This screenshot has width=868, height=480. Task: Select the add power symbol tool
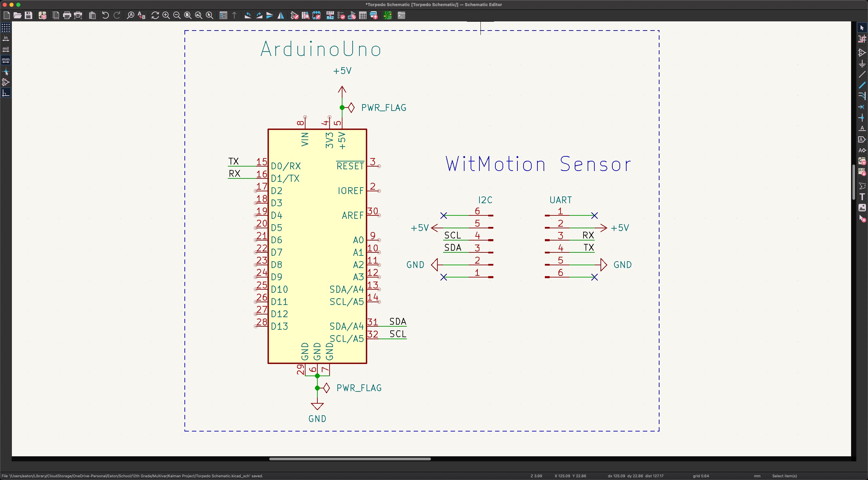coord(862,63)
